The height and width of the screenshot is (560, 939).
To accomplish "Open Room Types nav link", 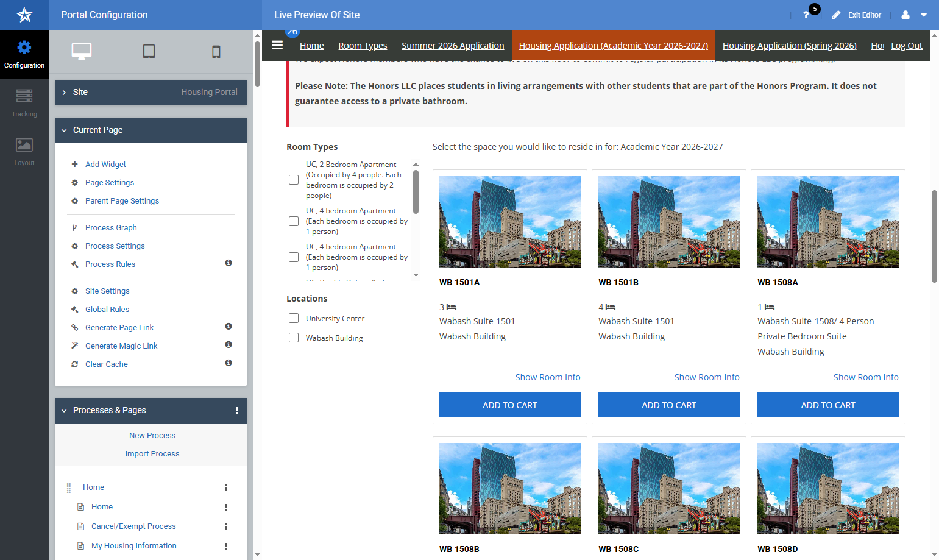I will click(363, 46).
